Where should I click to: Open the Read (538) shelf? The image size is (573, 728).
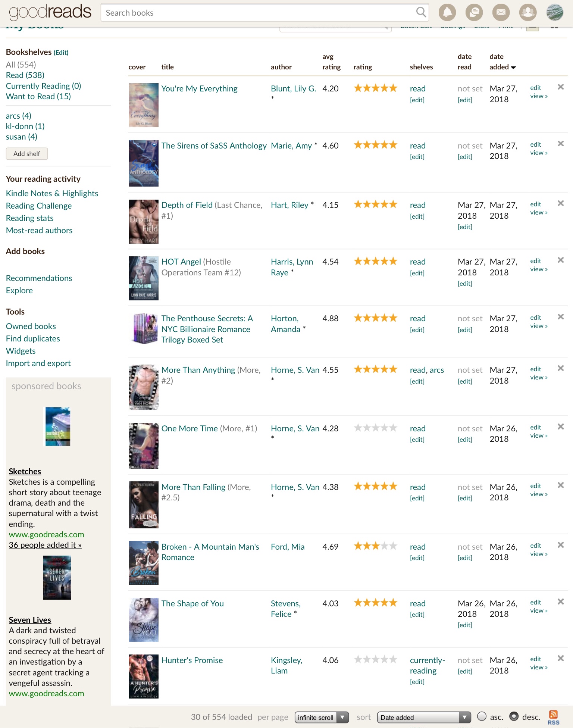[x=25, y=75]
